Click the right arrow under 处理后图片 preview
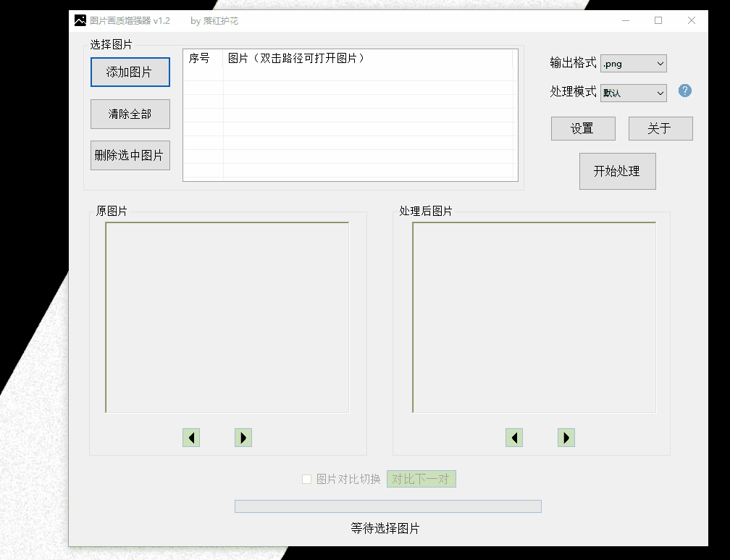Viewport: 730px width, 560px height. coord(566,438)
